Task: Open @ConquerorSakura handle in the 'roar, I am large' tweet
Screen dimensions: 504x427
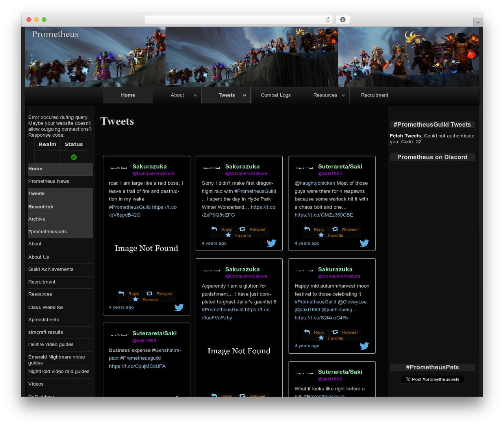Action: click(153, 173)
